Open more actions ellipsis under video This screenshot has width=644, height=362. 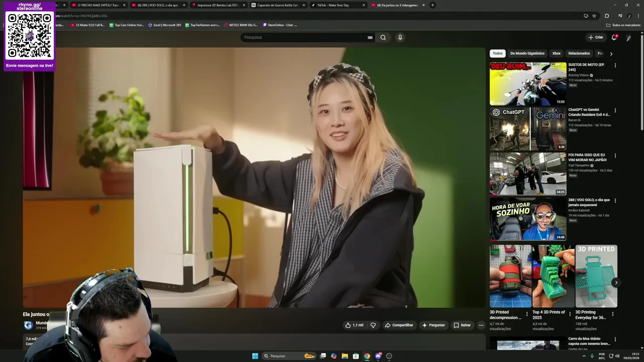(481, 325)
